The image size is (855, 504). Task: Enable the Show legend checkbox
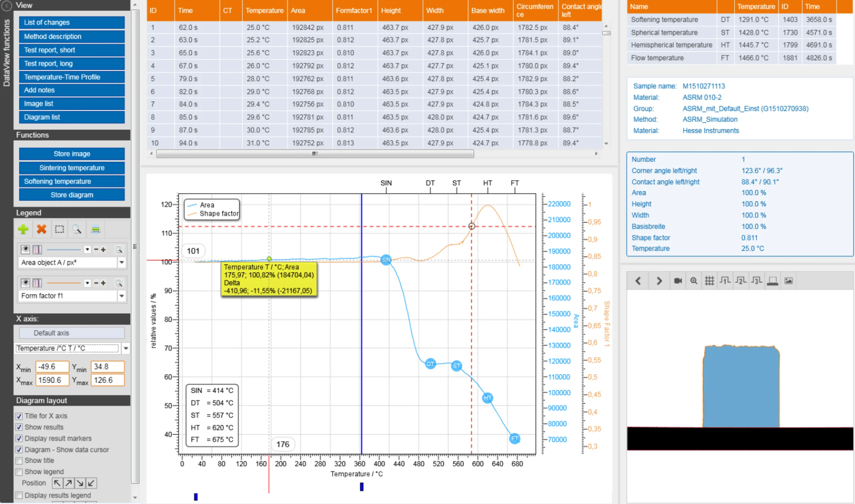pos(19,472)
